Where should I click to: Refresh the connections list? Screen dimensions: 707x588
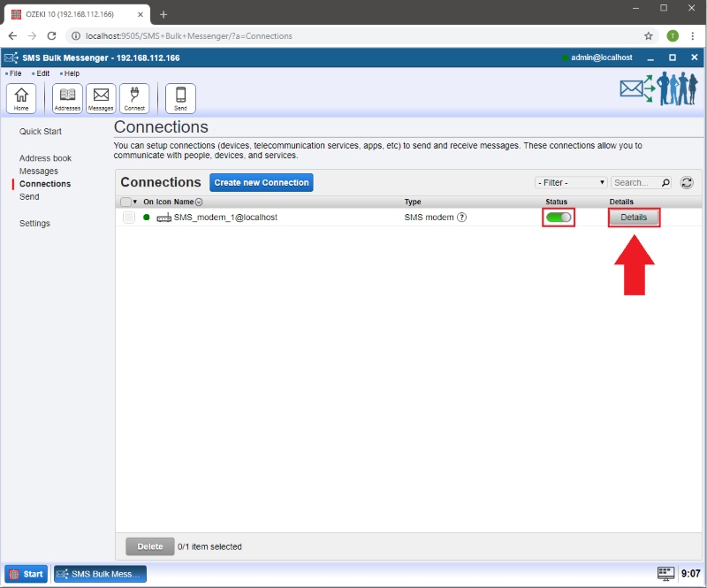[x=687, y=182]
